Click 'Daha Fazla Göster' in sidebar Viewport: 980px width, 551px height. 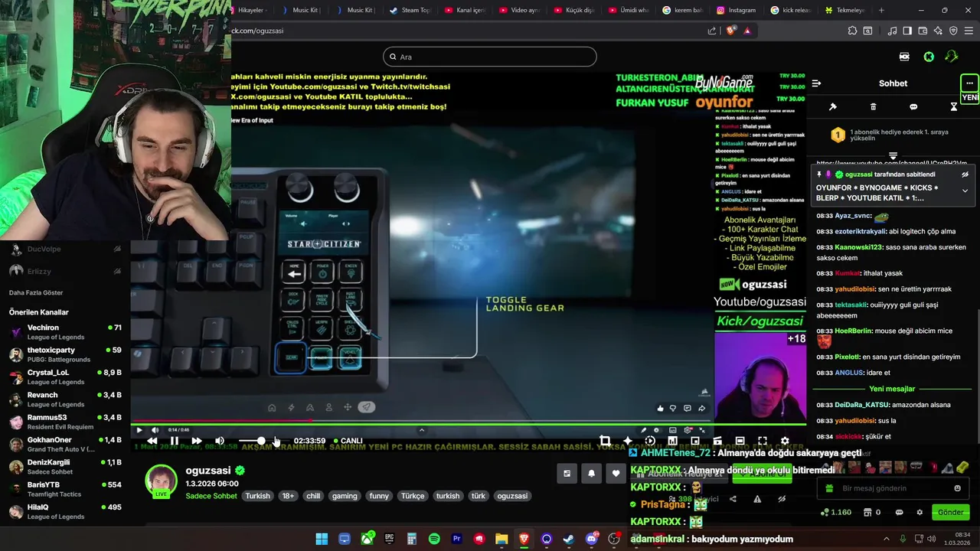click(x=36, y=292)
